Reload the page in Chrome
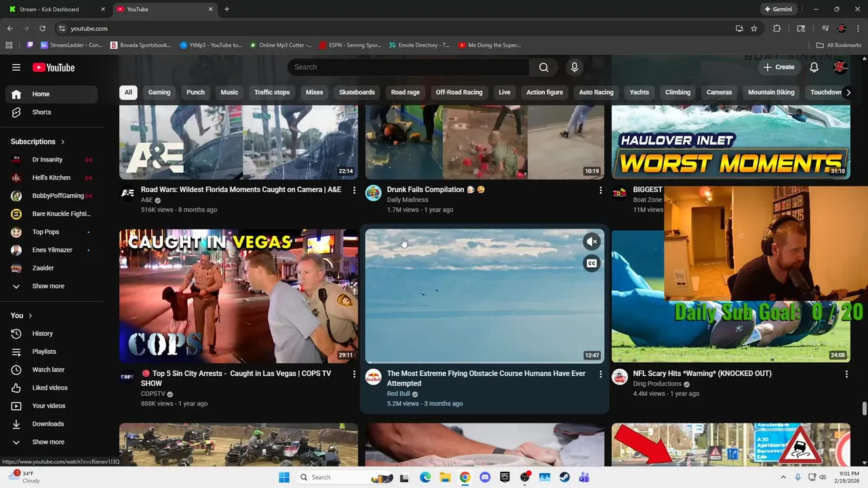868x488 pixels. coord(42,28)
